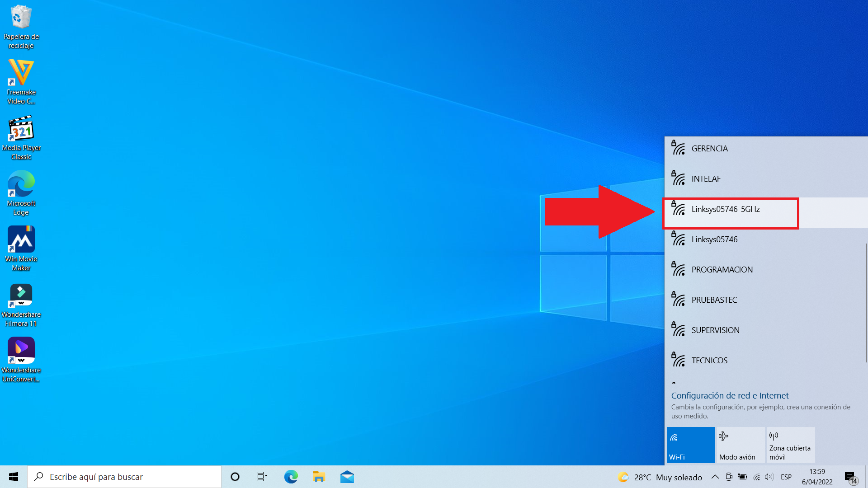Viewport: 868px width, 488px height.
Task: Select the PROGRAMACION Wi-Fi network
Action: [x=722, y=270]
